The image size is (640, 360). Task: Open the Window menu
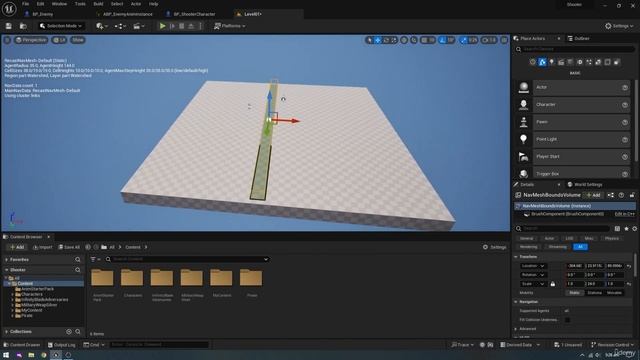[59, 4]
